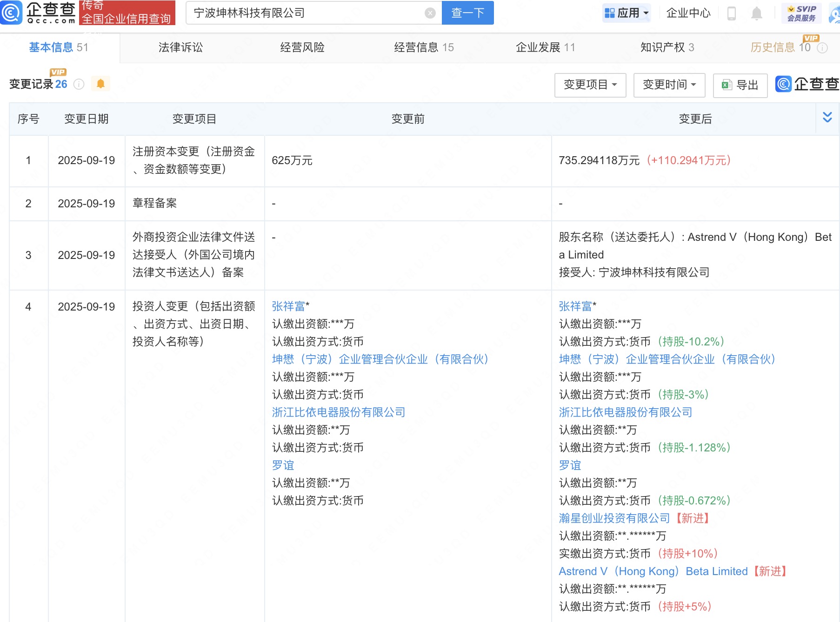Expand the 变更时间 filter dropdown
The height and width of the screenshot is (622, 840).
click(669, 85)
